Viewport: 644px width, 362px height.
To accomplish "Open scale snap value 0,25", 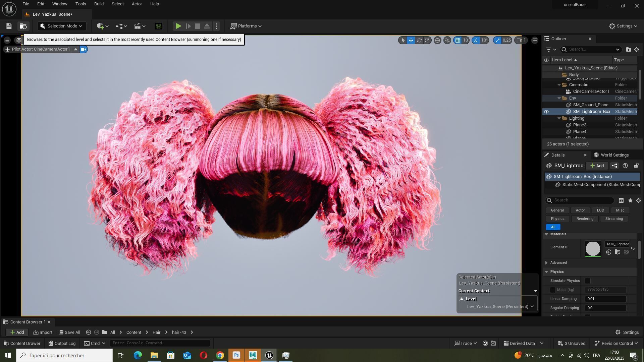I will pos(507,40).
